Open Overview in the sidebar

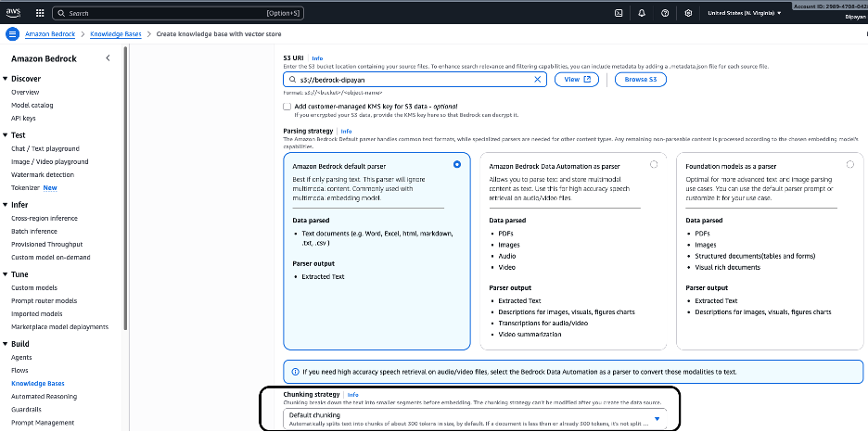click(25, 93)
